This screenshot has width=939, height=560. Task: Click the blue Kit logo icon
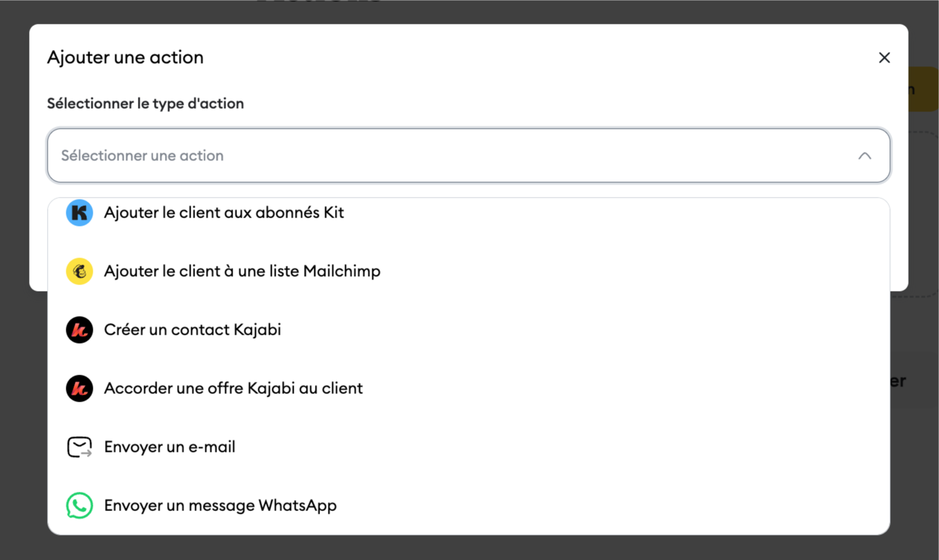(79, 212)
